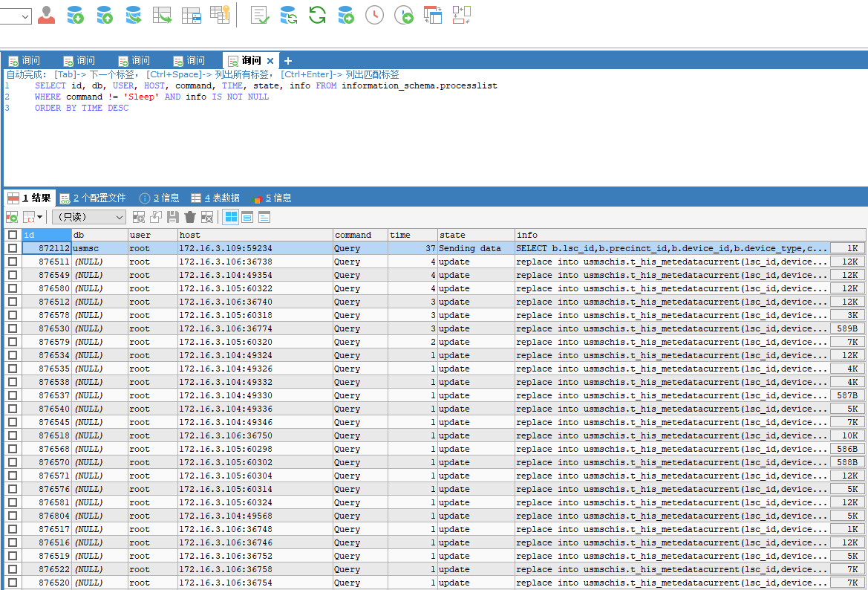868x590 pixels.
Task: Toggle the select-all checkbox in results header
Action: click(x=13, y=235)
